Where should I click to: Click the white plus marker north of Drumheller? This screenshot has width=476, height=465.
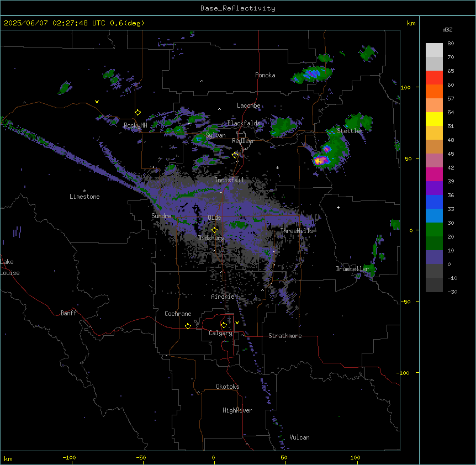click(338, 207)
